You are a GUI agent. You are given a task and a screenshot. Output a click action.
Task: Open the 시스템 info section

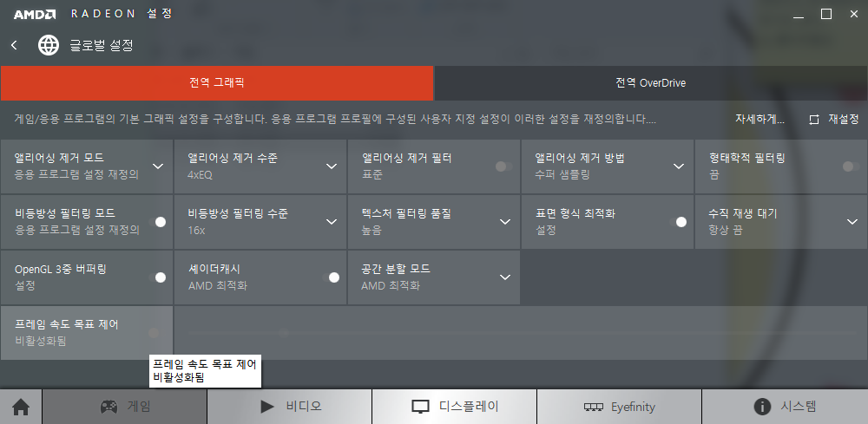[785, 407]
